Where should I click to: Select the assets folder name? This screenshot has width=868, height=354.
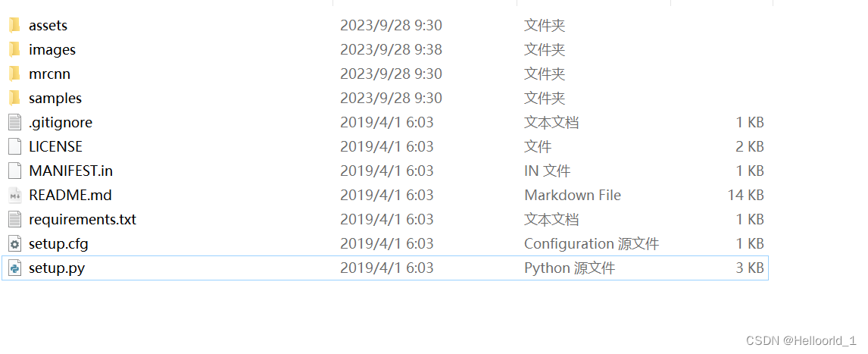48,26
